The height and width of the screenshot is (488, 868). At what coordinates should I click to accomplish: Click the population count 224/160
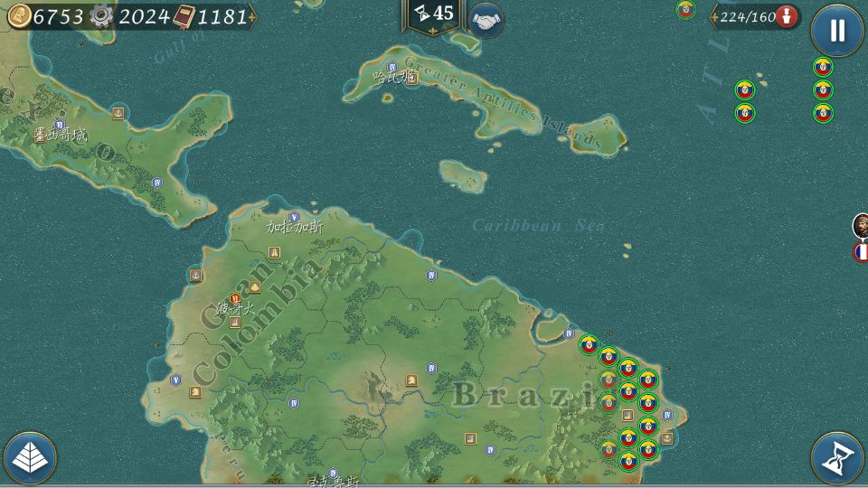748,17
